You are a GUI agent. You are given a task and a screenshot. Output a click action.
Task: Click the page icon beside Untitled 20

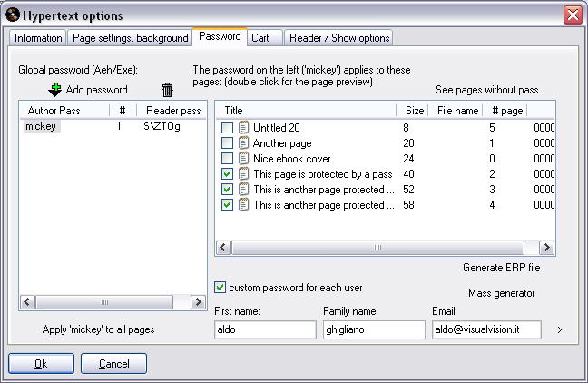click(x=243, y=128)
